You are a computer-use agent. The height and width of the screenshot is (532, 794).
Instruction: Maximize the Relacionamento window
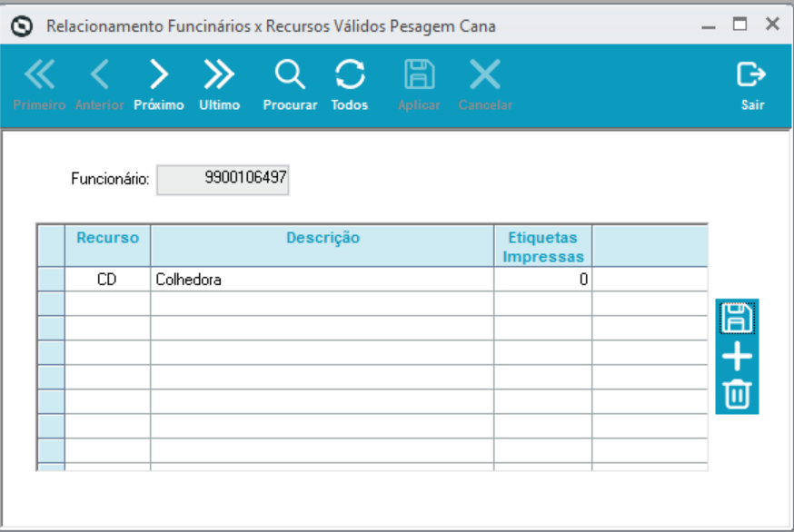point(739,25)
